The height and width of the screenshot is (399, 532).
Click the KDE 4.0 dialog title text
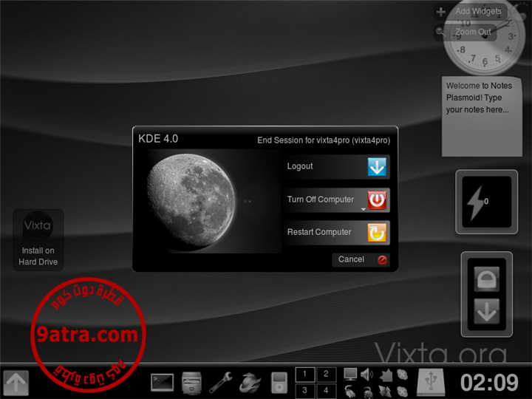158,139
